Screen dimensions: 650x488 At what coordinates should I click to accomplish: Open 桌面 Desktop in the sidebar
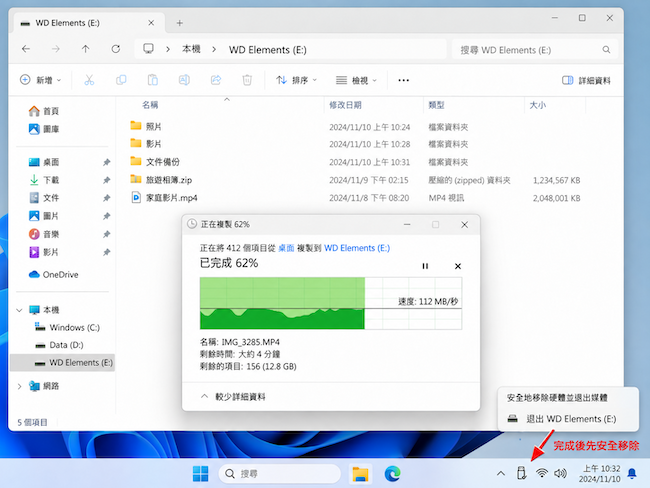tap(44, 162)
